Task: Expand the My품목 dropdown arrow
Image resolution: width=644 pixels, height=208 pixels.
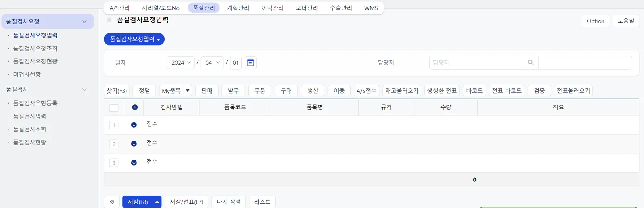Action: (x=188, y=91)
